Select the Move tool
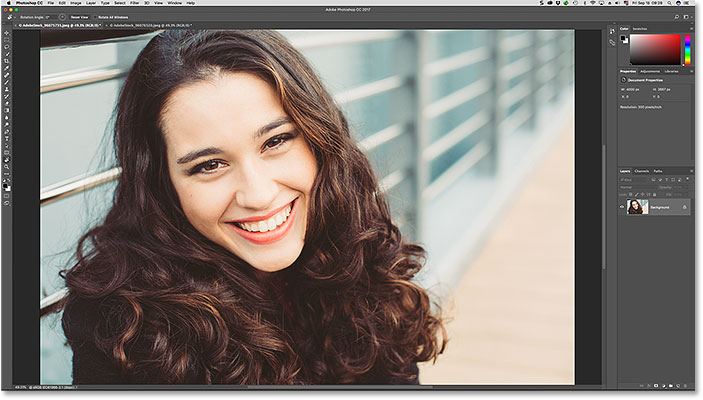The height and width of the screenshot is (400, 703). click(x=6, y=33)
